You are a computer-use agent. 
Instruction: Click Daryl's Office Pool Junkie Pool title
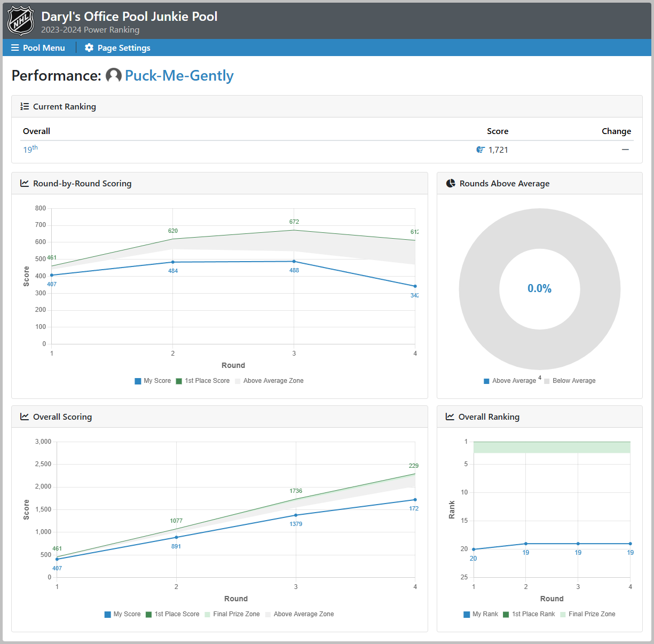click(x=129, y=16)
